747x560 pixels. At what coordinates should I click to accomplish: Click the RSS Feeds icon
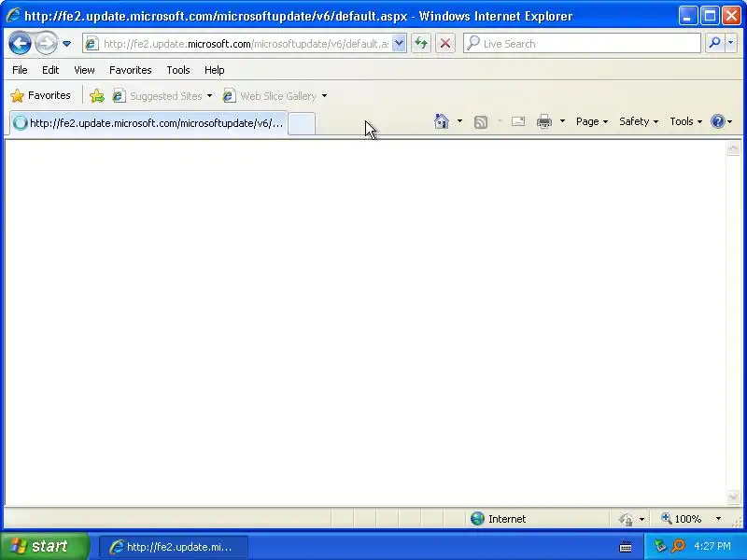point(481,122)
